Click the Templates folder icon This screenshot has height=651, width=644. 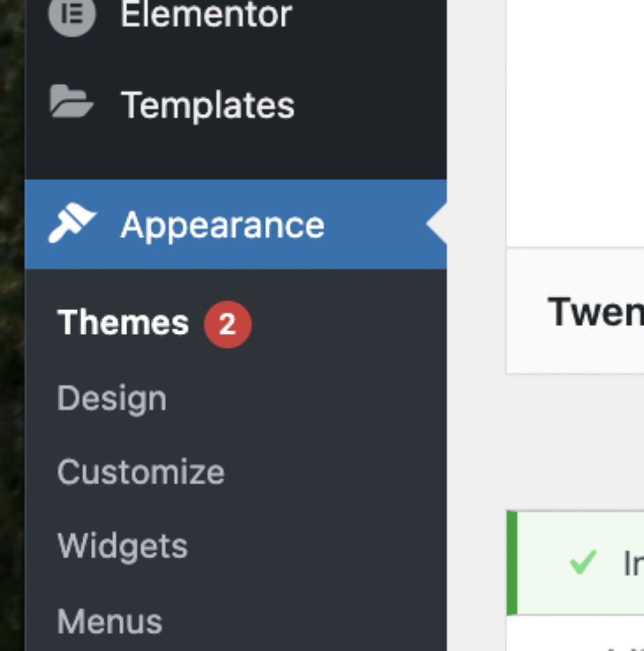71,102
